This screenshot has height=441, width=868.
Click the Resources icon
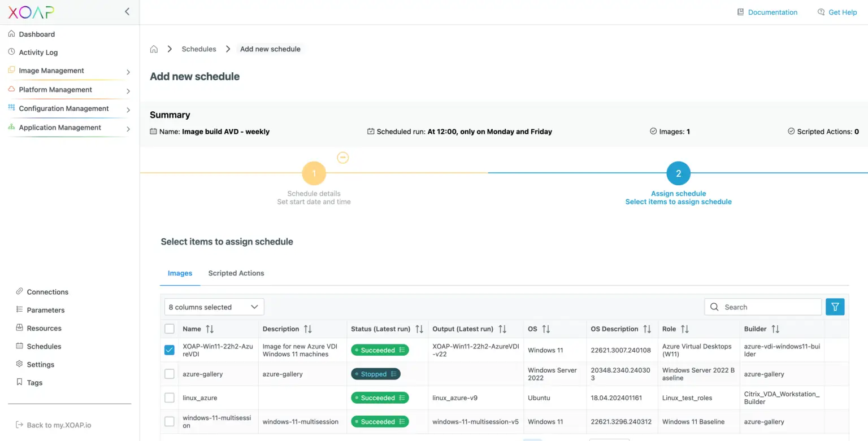click(20, 328)
